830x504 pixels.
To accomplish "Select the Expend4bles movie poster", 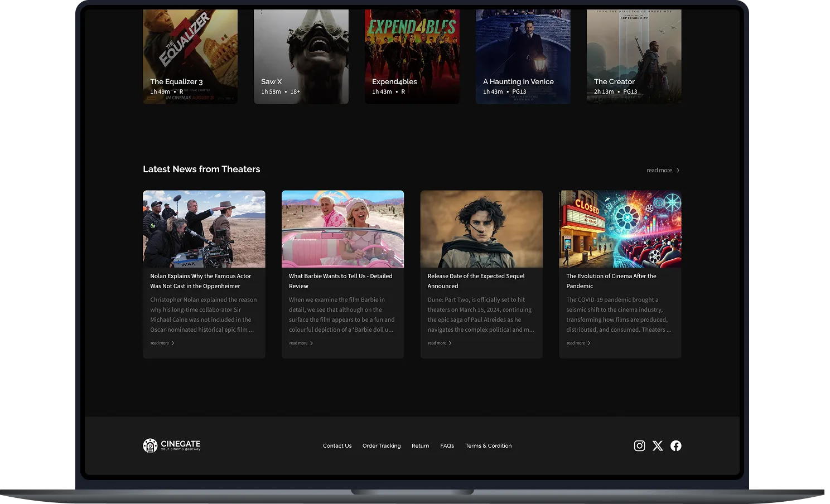I will coord(412,56).
